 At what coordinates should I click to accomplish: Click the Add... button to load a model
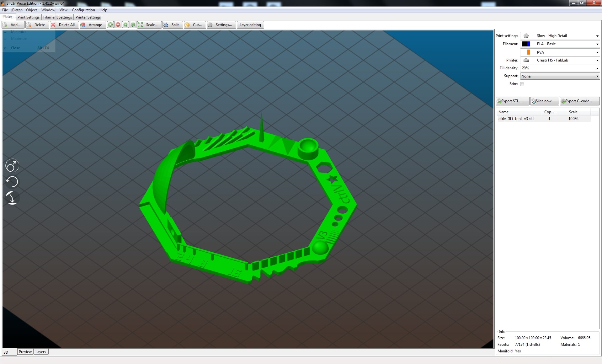point(13,25)
